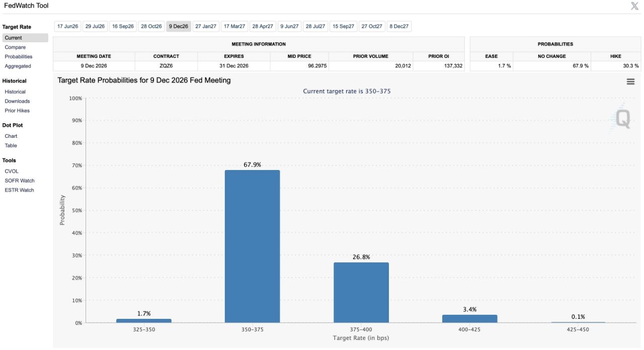This screenshot has height=350, width=644.
Task: Open Historical data under Historical section
Action: [x=15, y=92]
